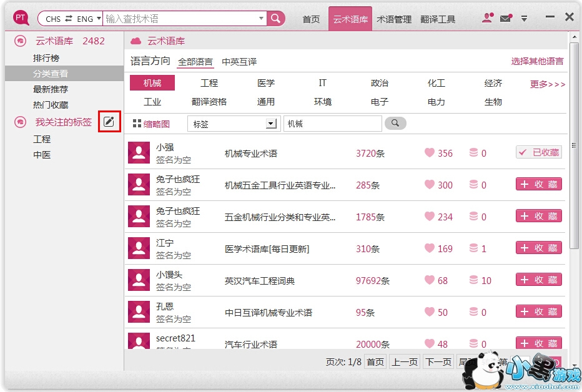The image size is (582, 392).
Task: Select the 医学 category filter
Action: [266, 83]
